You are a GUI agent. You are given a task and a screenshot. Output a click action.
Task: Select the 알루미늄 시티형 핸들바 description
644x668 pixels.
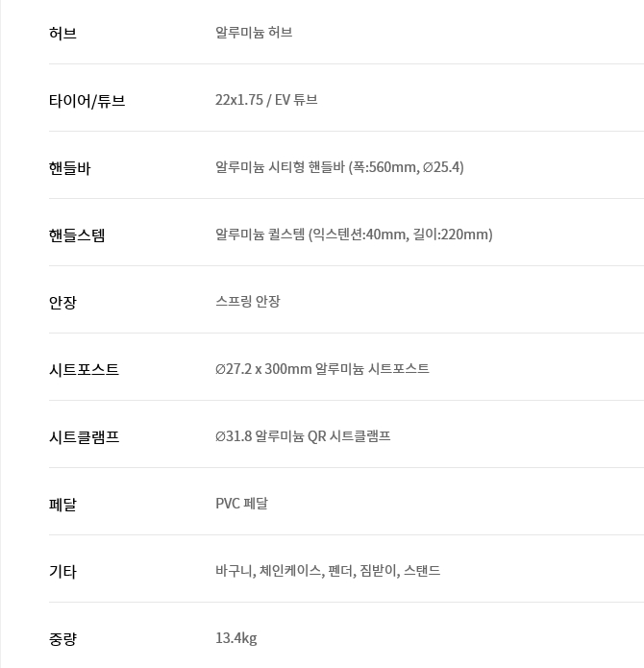(x=339, y=167)
